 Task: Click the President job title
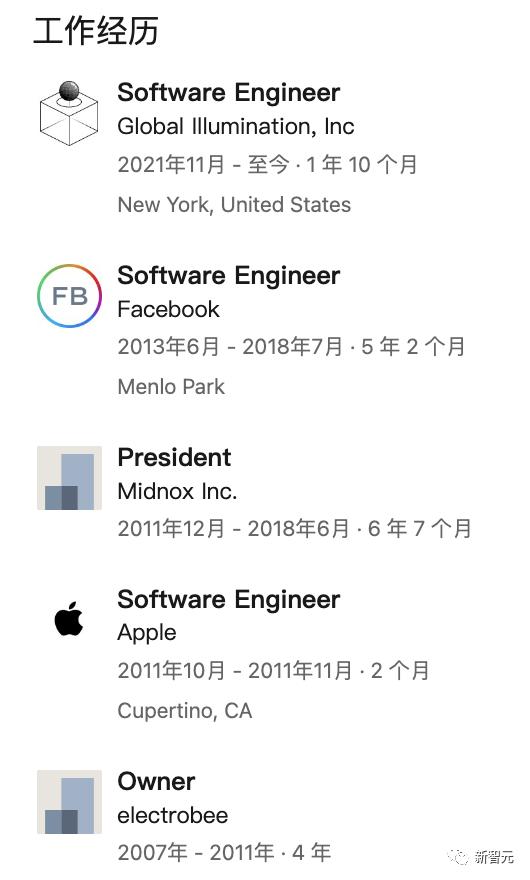point(174,457)
